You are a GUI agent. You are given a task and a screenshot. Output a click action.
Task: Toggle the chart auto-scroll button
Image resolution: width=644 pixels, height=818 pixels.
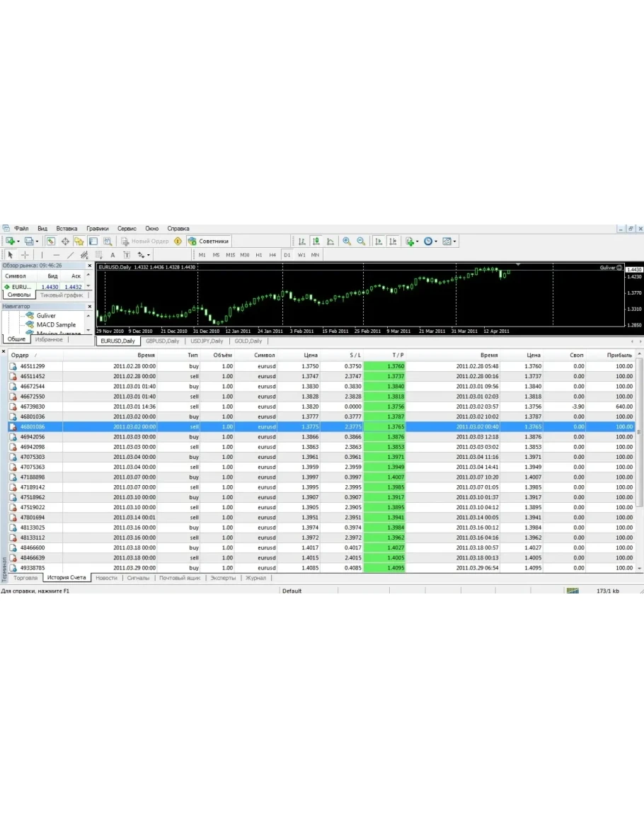coord(379,242)
